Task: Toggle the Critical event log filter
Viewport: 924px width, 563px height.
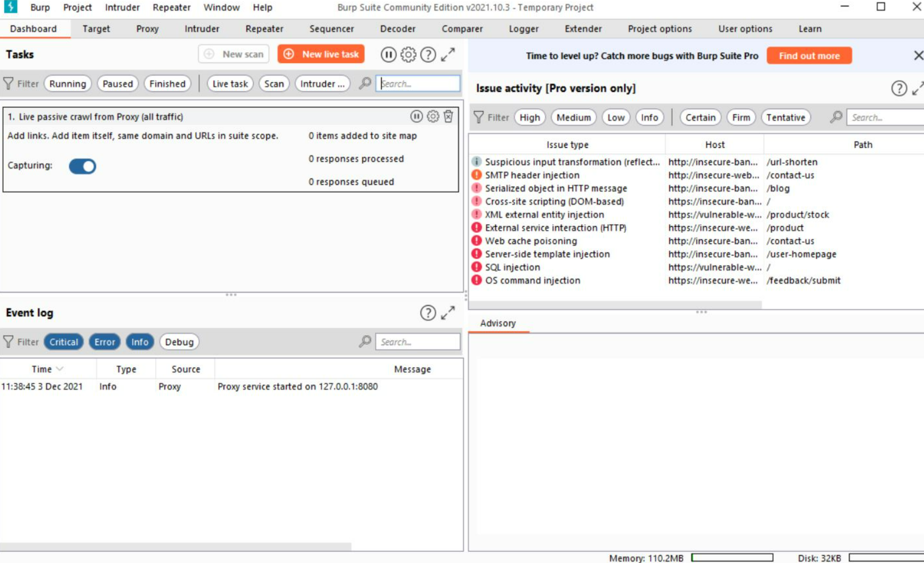Action: click(x=64, y=342)
